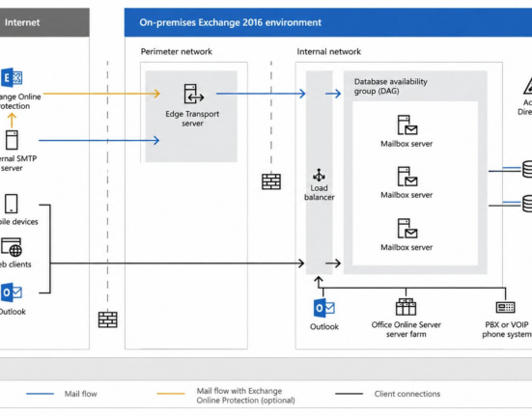Click the Database availability group (DAG) label
This screenshot has height=416, width=532.
[390, 86]
